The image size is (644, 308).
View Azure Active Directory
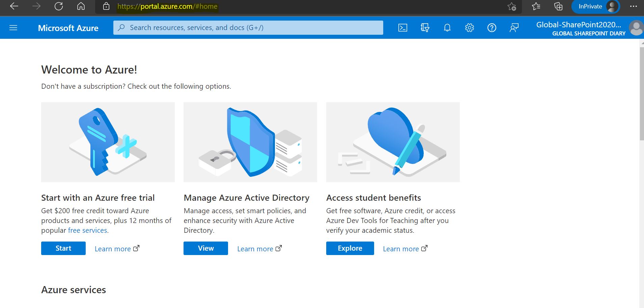click(x=206, y=248)
